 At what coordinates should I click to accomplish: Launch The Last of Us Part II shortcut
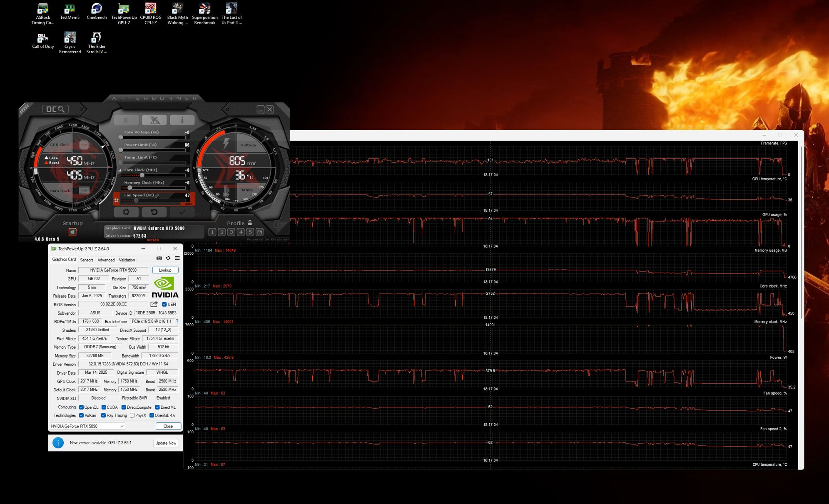coord(232,14)
